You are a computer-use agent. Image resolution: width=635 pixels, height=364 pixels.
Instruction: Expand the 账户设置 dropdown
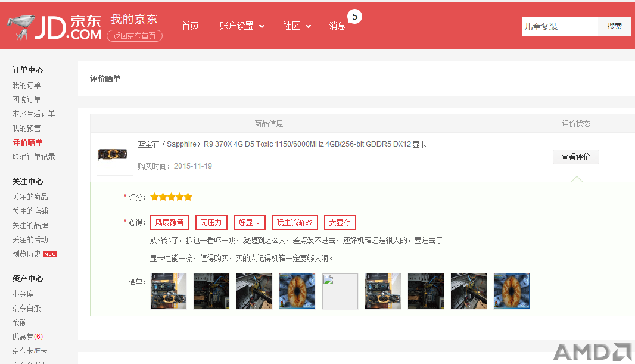pos(242,26)
